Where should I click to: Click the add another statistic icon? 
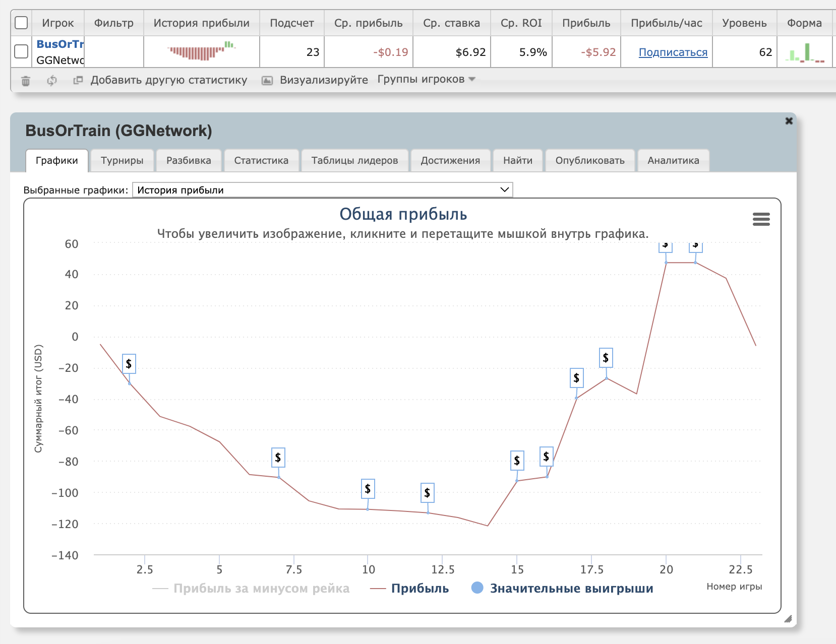78,80
